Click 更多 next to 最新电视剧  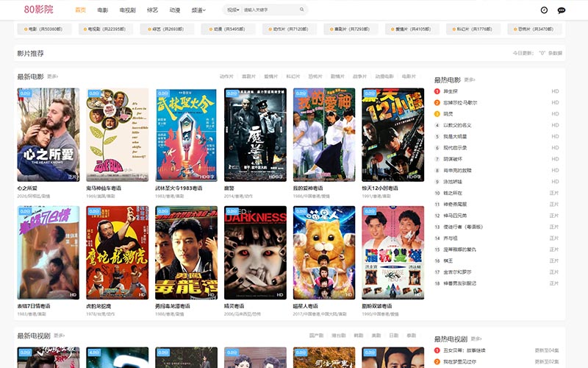coord(60,336)
